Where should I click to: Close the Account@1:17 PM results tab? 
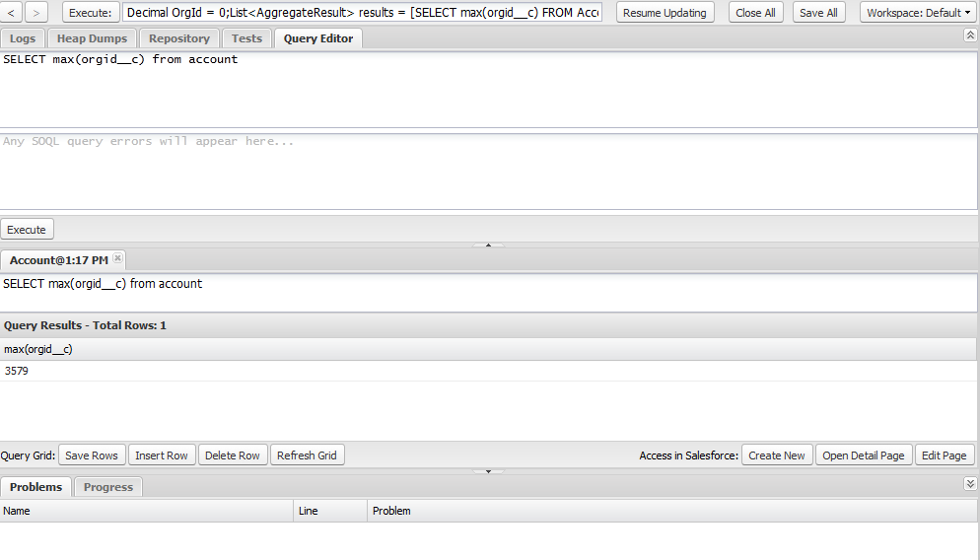click(117, 258)
